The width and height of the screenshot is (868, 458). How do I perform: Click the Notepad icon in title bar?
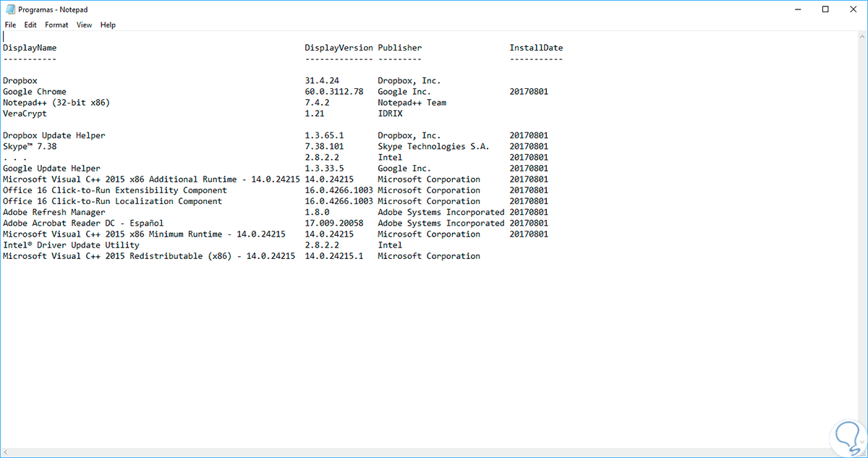(10, 9)
